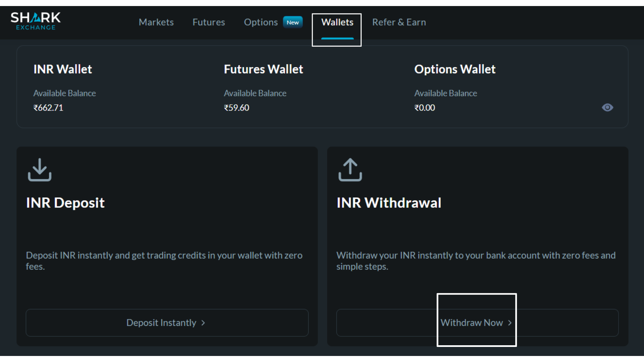Image resolution: width=644 pixels, height=362 pixels.
Task: Switch to the Futures tab
Action: (209, 22)
